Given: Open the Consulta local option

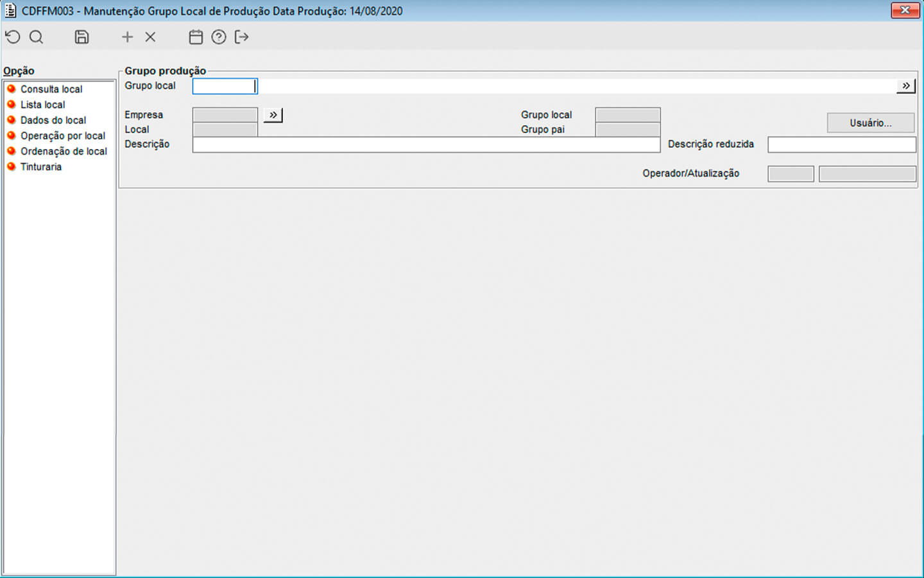Looking at the screenshot, I should [x=51, y=89].
